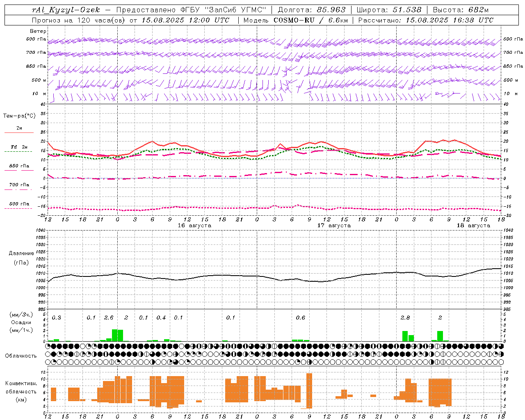
Task: Click the 10 м wind level label on left
Action: coord(39,94)
